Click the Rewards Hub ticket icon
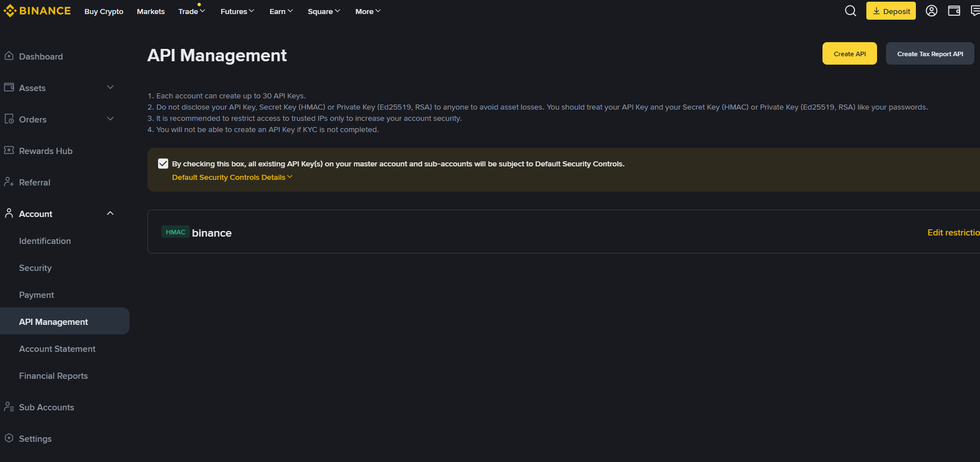The image size is (980, 462). coord(9,151)
